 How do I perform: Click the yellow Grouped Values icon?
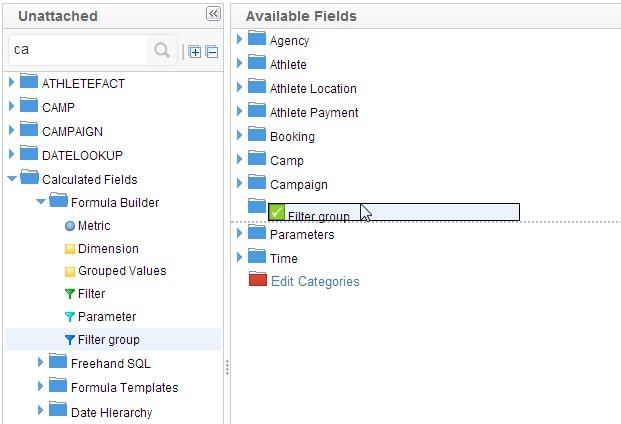(x=70, y=272)
